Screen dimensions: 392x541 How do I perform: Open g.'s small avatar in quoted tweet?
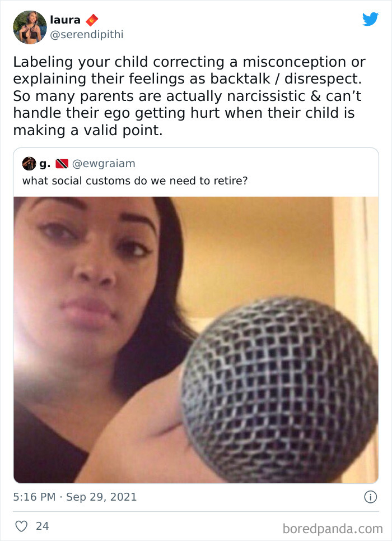29,164
